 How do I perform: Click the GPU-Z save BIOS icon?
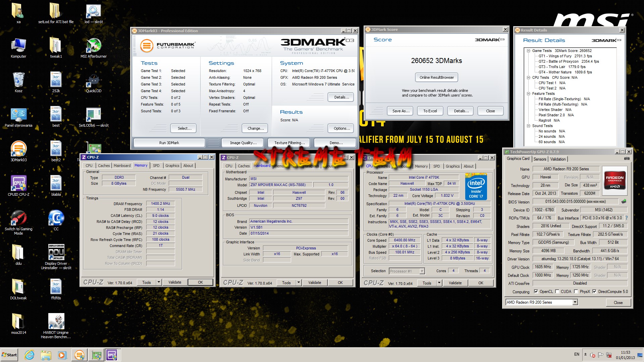624,201
